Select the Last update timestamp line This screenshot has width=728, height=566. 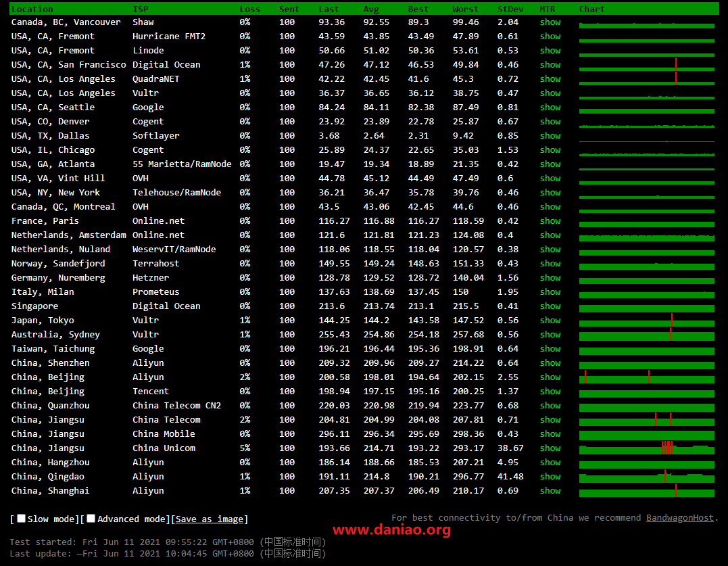[x=168, y=553]
